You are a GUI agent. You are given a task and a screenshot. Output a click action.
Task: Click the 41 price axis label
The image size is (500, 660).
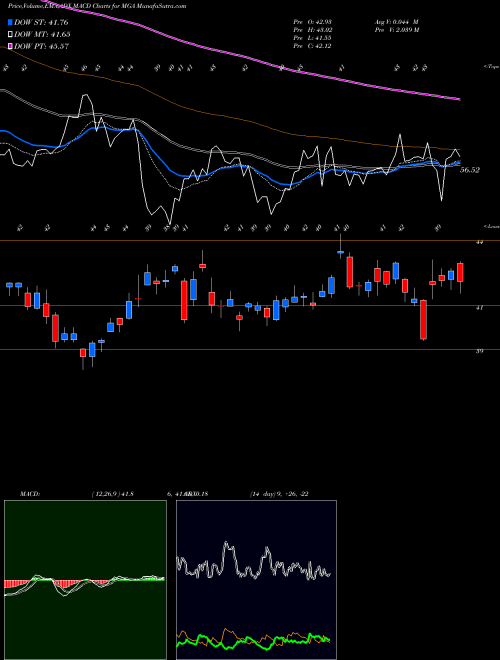pos(479,308)
